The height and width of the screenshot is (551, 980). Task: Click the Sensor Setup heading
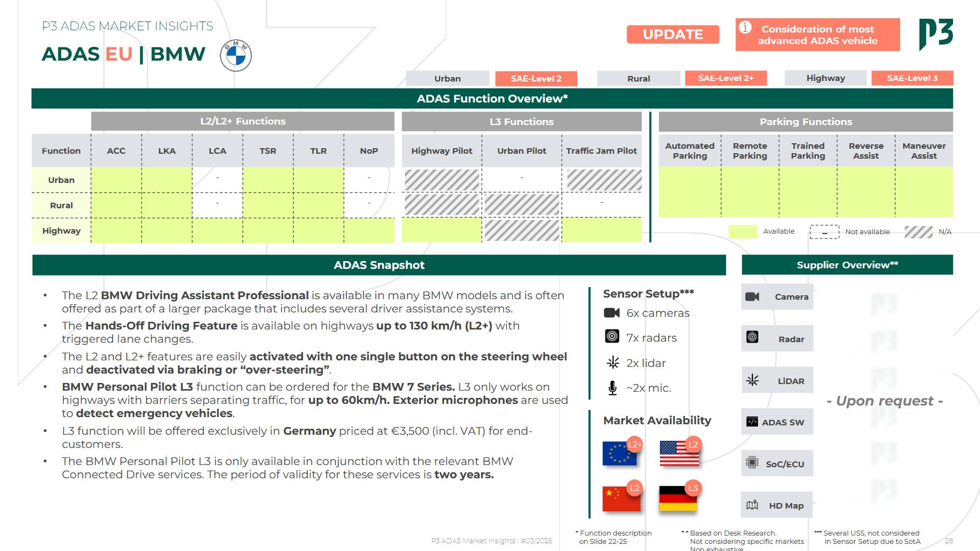(648, 294)
